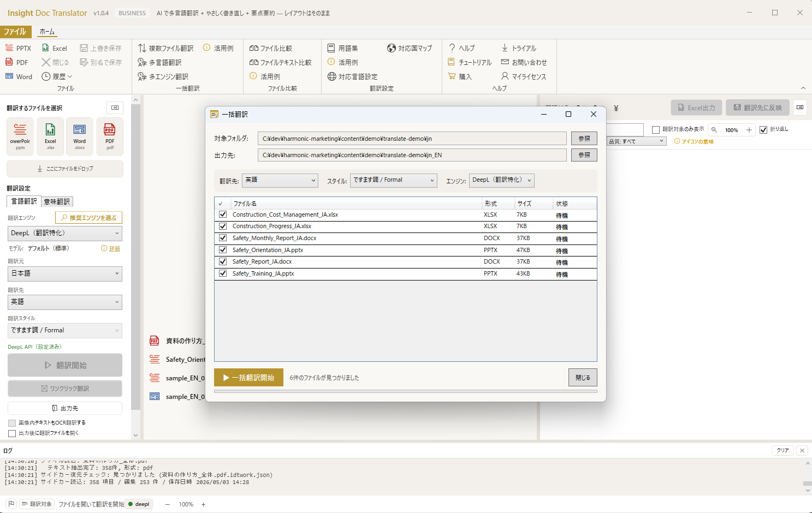
Task: Click 閉じる button in batch dialog
Action: point(583,378)
